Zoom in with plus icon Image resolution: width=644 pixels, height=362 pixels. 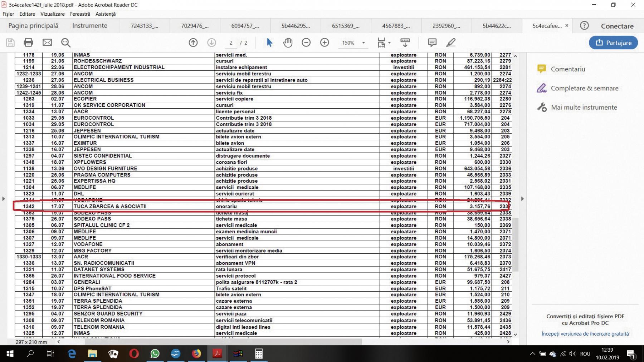[325, 43]
